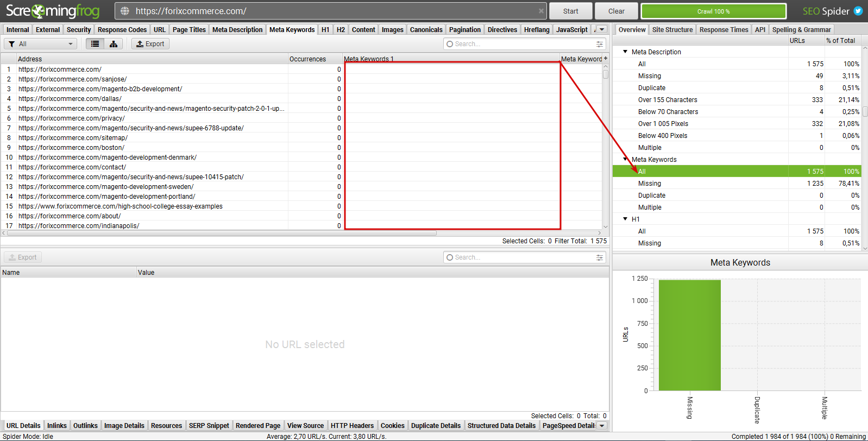Open the Response Times tab
The width and height of the screenshot is (868, 441).
724,30
